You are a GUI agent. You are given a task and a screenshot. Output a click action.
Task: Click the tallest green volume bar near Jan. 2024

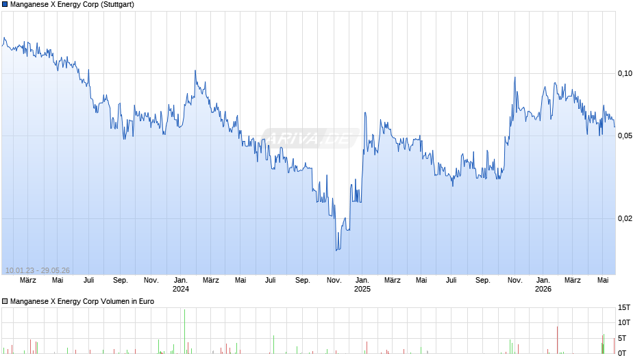[x=185, y=331]
